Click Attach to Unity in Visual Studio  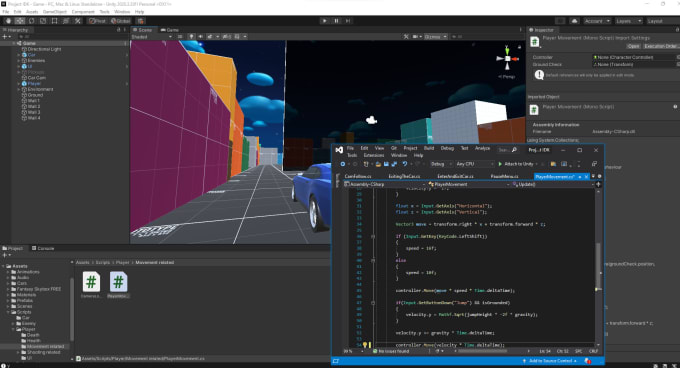pyautogui.click(x=516, y=164)
